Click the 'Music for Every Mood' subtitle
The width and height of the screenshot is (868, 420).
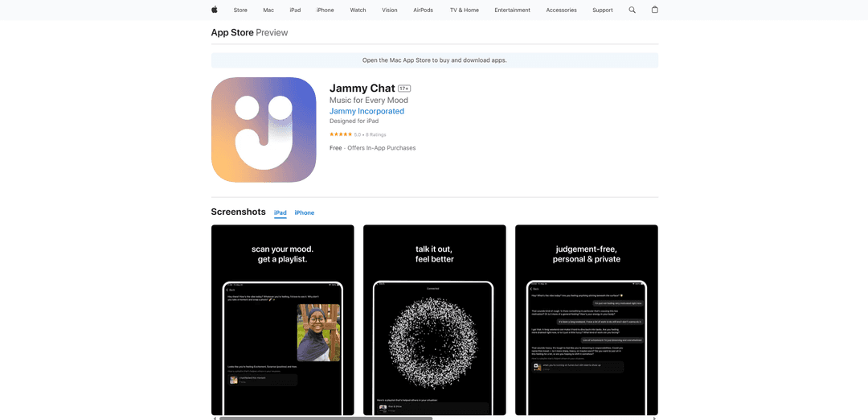[x=369, y=101]
